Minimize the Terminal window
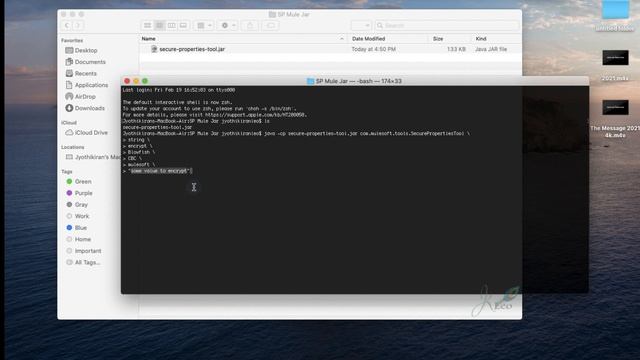 [x=136, y=81]
